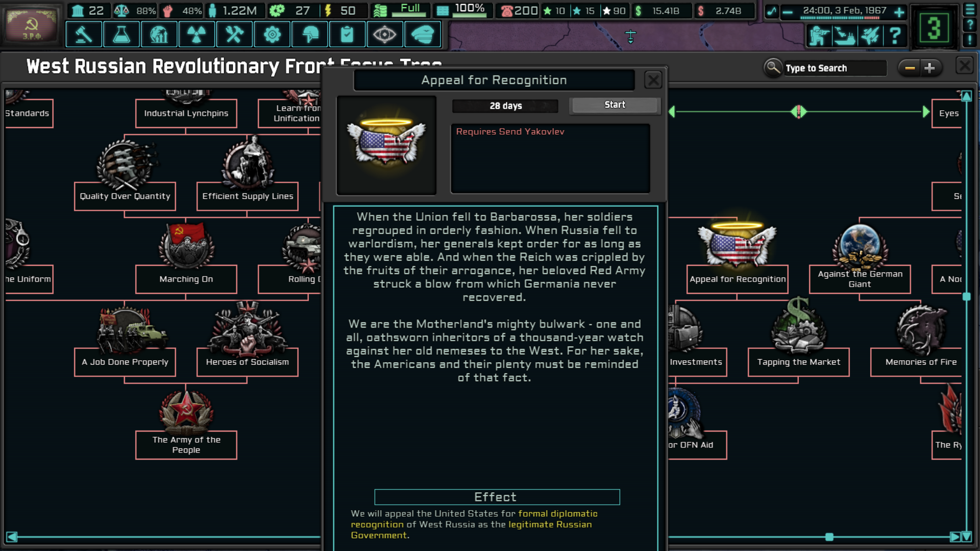The width and height of the screenshot is (980, 551).
Task: Click the Type to Search field
Action: pyautogui.click(x=834, y=68)
